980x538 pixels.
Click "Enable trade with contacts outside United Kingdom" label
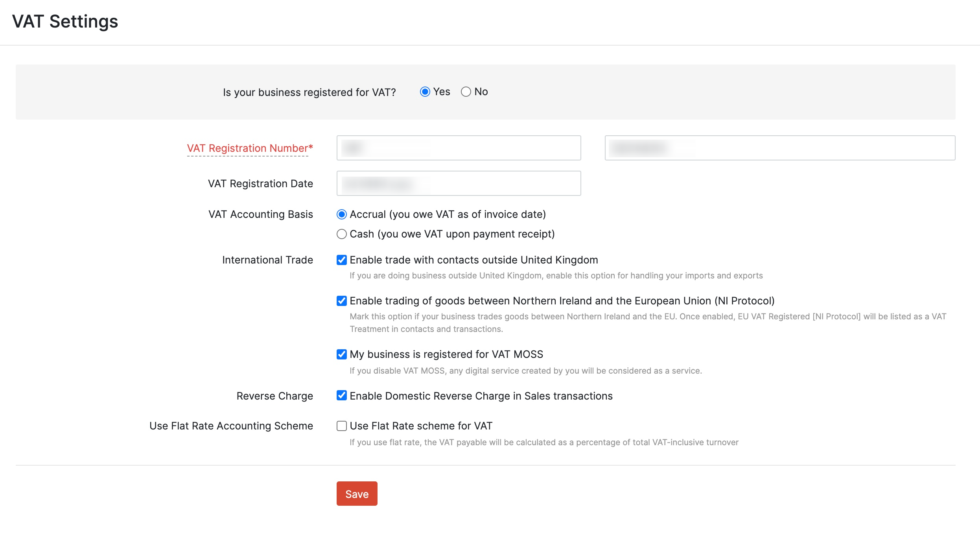(473, 260)
